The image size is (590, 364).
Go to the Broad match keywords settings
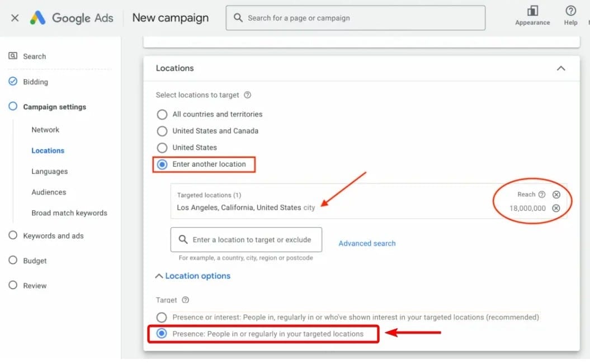pos(69,212)
